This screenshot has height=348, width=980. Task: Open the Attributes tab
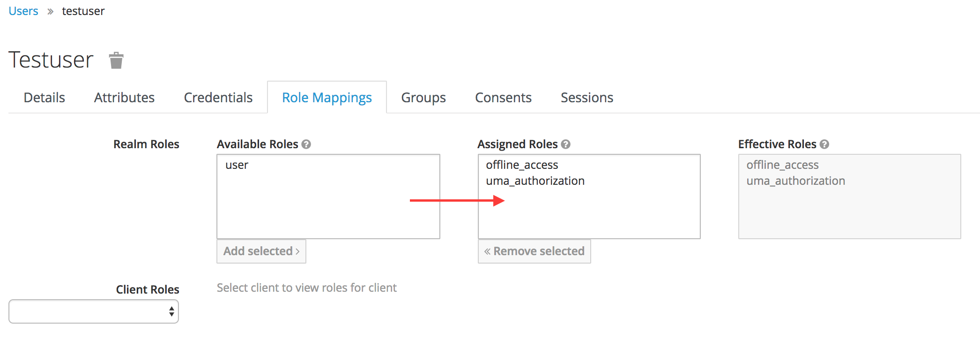click(124, 98)
